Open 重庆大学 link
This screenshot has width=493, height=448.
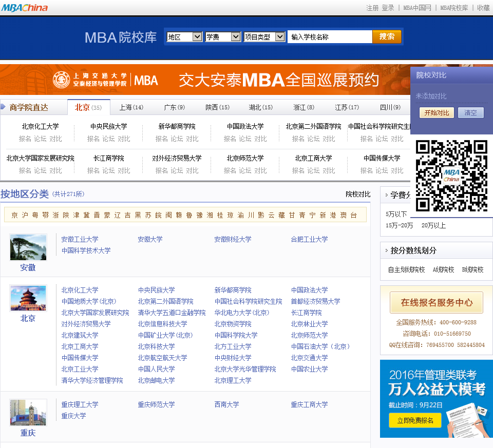(x=73, y=416)
